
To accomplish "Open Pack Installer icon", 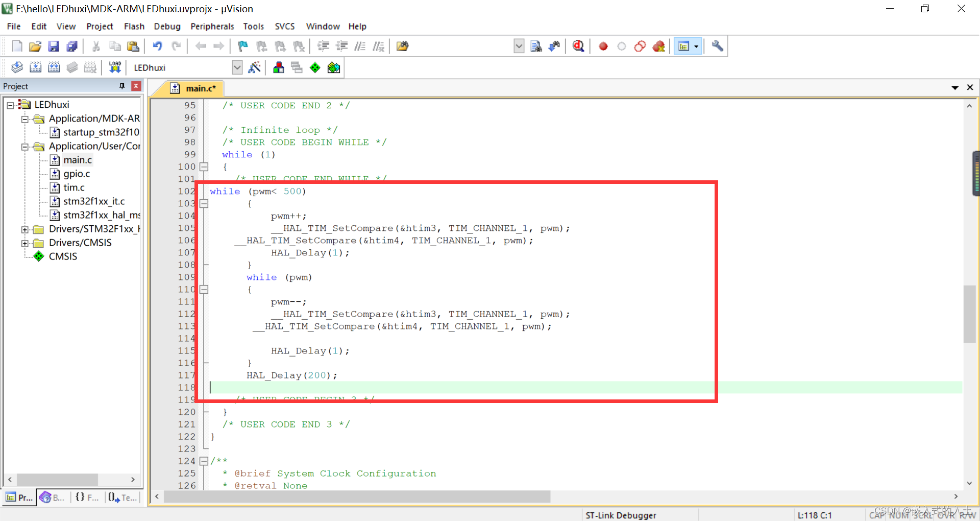I will click(334, 67).
